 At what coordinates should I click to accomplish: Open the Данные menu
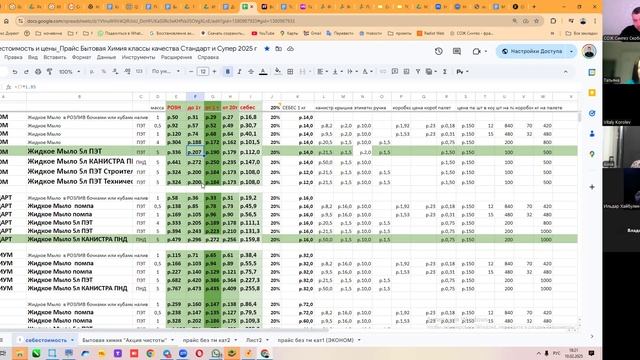click(x=106, y=58)
